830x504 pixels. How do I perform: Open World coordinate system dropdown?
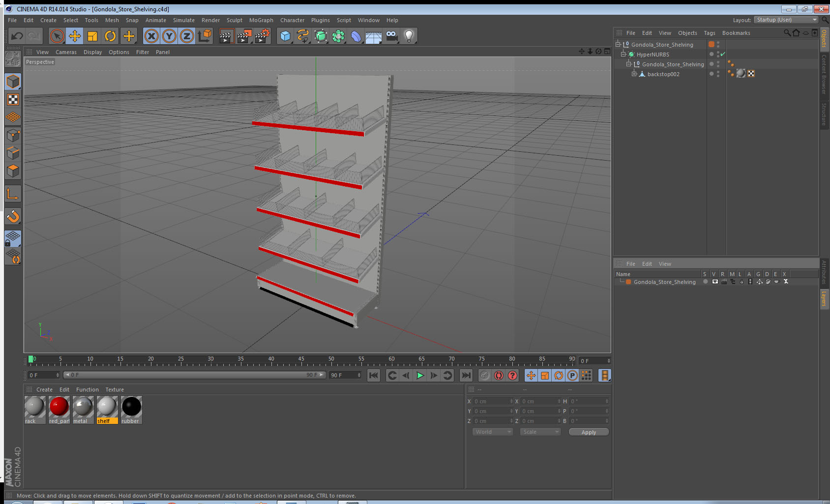pos(493,432)
